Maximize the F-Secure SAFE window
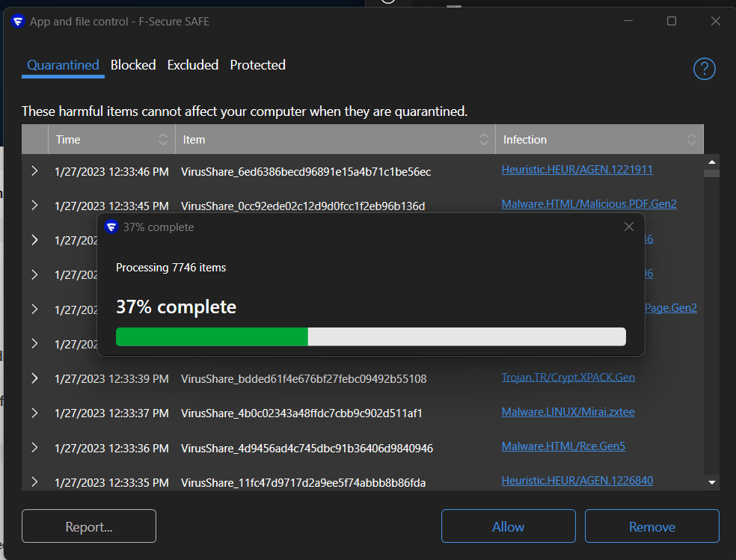736x560 pixels. pos(672,21)
